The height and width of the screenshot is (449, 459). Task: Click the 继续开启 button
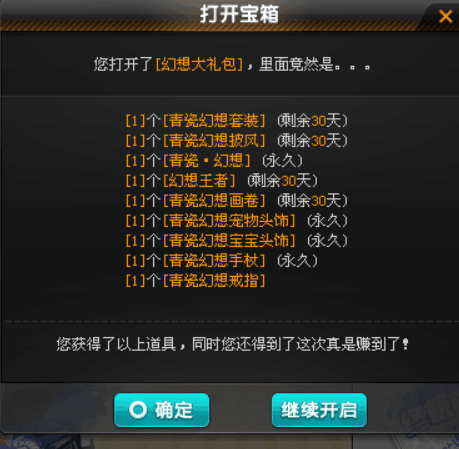(319, 410)
